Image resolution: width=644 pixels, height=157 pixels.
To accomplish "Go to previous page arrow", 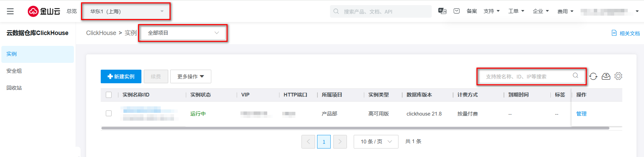I will [x=308, y=142].
